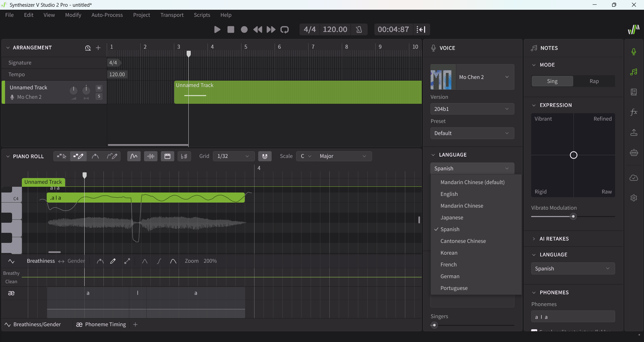Open the export/render sidebar icon
The image size is (644, 342).
[634, 132]
